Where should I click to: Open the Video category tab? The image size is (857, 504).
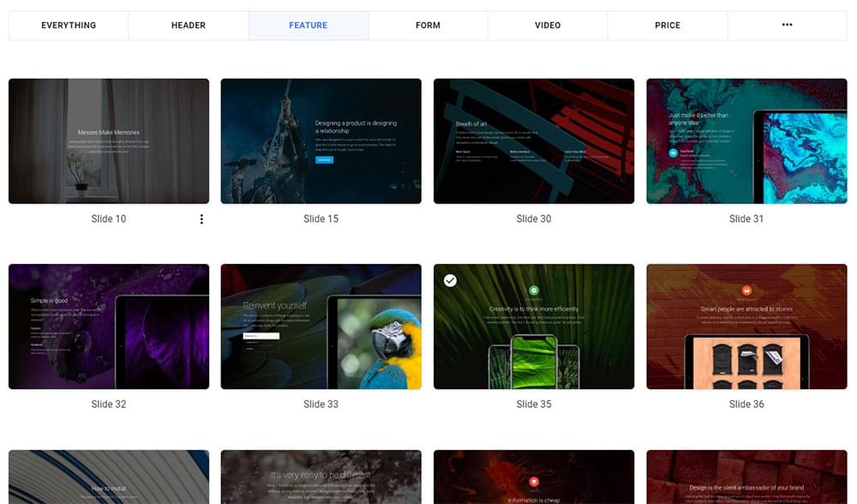point(548,25)
